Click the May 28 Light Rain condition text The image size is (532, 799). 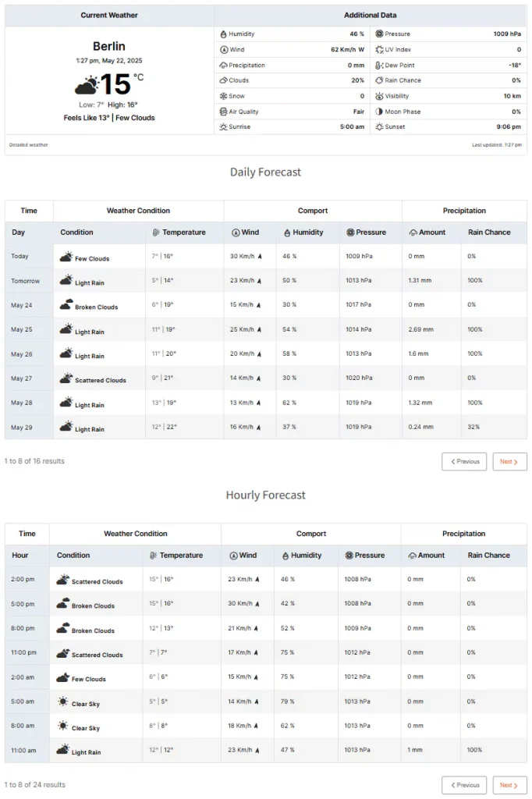(89, 405)
